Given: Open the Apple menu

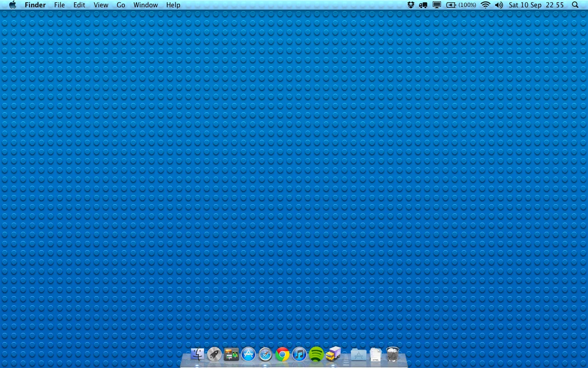Looking at the screenshot, I should pos(13,5).
